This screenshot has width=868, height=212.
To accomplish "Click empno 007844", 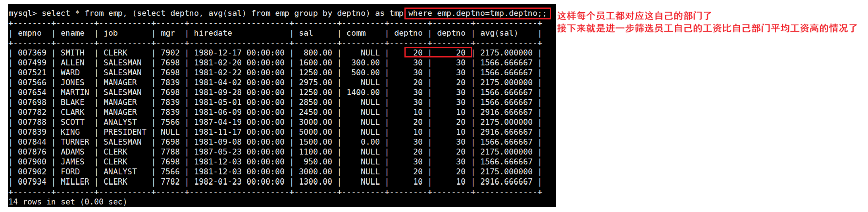I will pos(32,142).
